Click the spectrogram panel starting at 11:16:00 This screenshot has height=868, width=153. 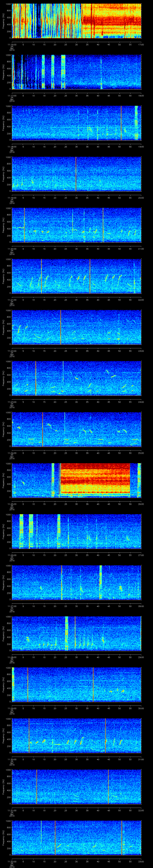[x=76, y=21]
